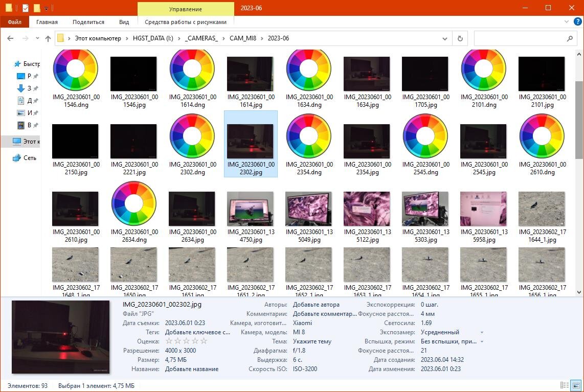This screenshot has height=392, width=584.
Task: Click the large preview image in details pane
Action: click(x=61, y=337)
